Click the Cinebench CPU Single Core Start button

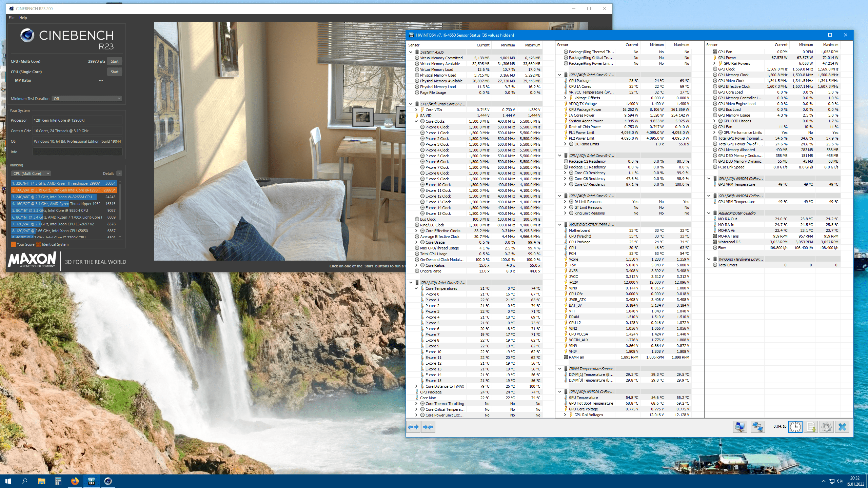coord(115,72)
